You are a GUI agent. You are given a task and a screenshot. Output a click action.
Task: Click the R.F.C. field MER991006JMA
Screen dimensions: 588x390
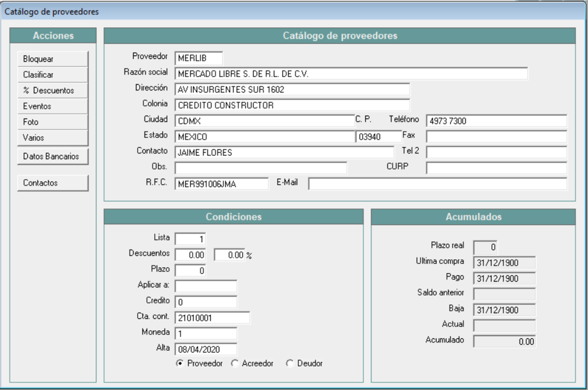coord(221,184)
